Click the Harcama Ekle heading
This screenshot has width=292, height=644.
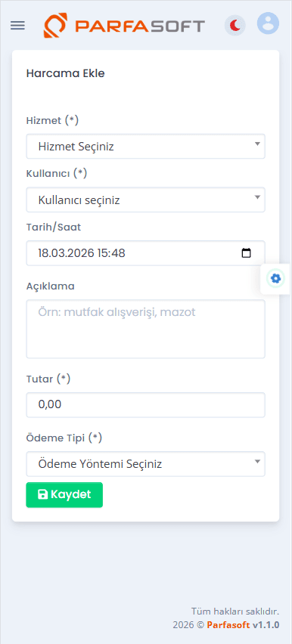(x=65, y=73)
